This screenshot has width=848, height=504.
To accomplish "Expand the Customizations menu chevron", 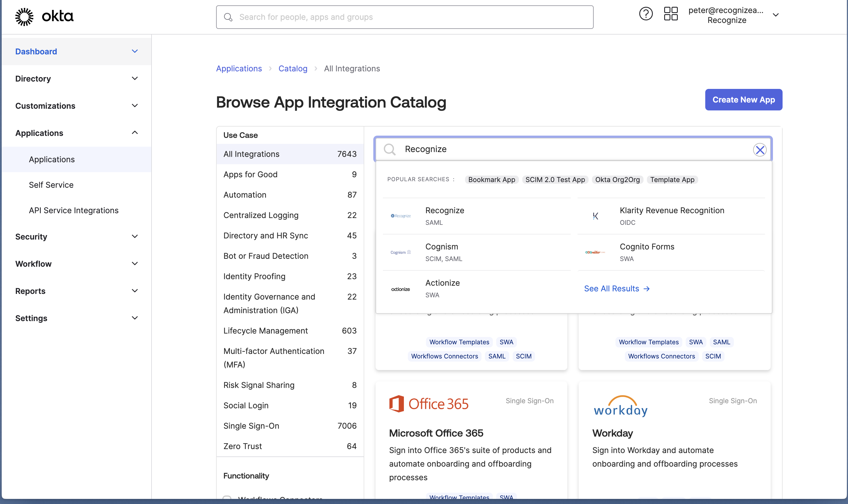I will tap(135, 106).
